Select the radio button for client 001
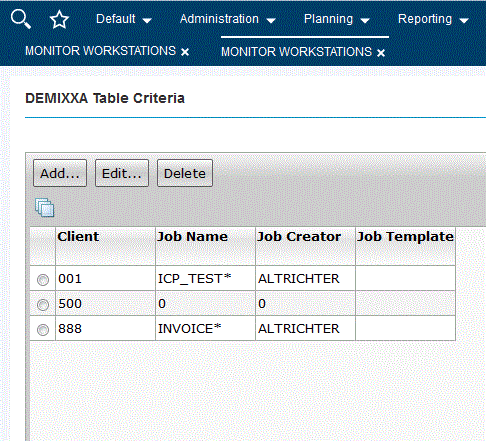Image resolution: width=486 pixels, height=441 pixels. 43,279
